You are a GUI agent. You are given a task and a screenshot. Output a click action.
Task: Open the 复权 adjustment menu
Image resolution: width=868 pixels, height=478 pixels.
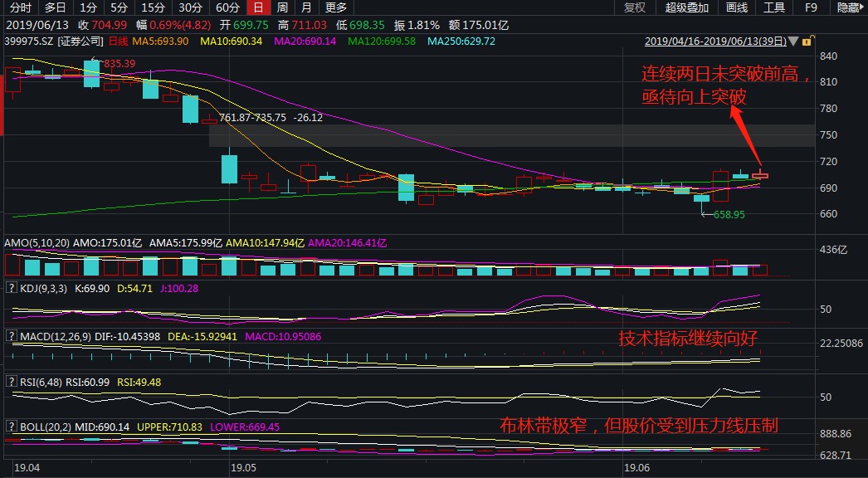pyautogui.click(x=635, y=7)
